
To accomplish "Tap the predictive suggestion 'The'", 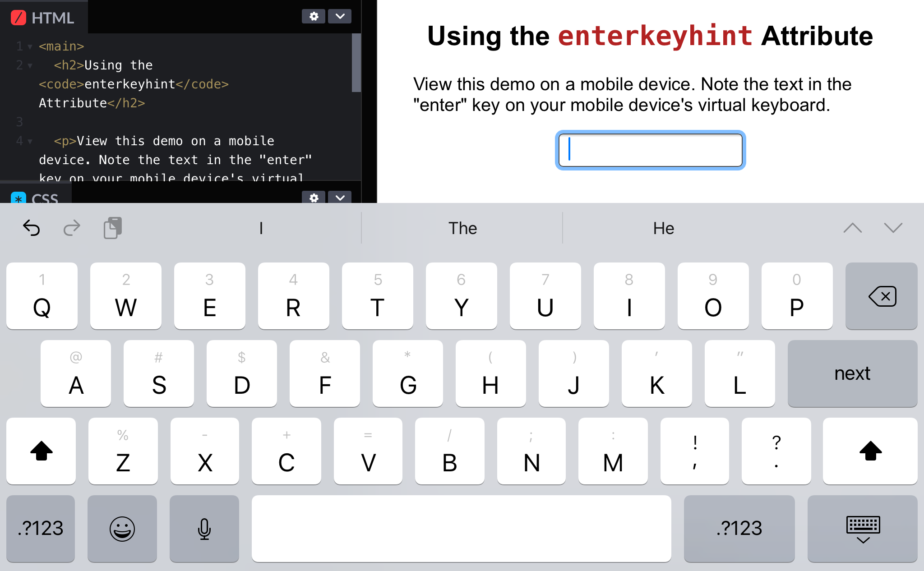I will pos(462,228).
